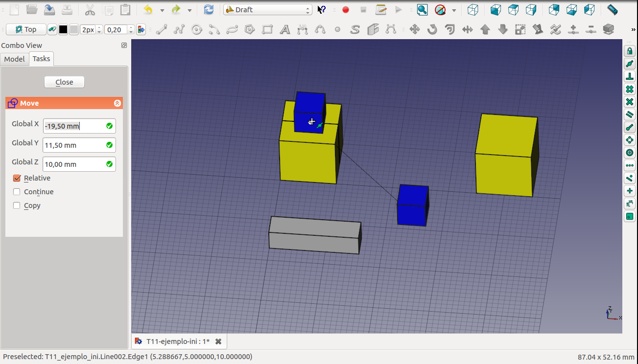Viewport: 638px width, 364px height.
Task: Select the T11-ejemplo-ini document tab
Action: (177, 341)
